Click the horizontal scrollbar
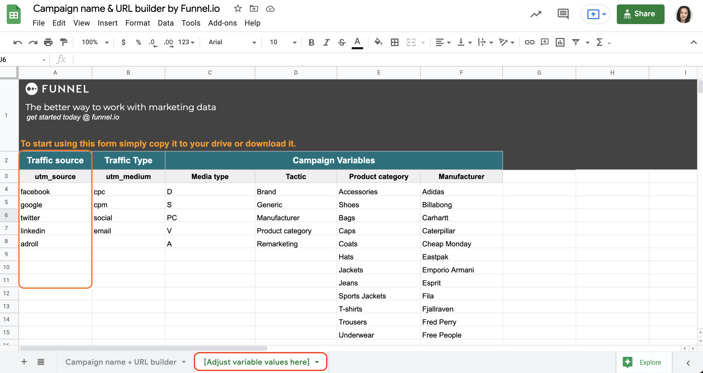Image resolution: width=703 pixels, height=373 pixels. 143,348
